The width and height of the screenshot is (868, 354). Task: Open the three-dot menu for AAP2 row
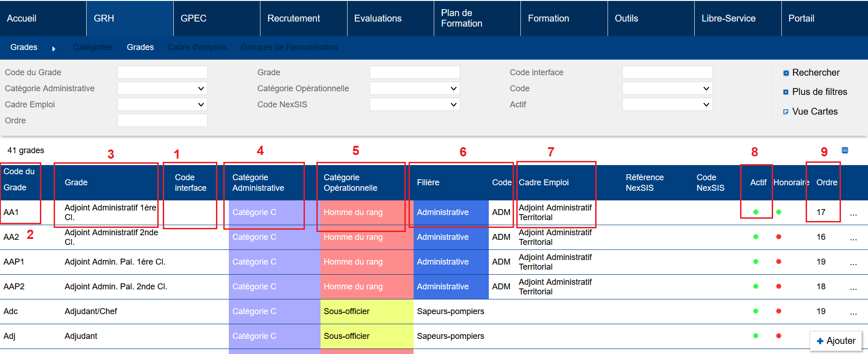point(853,288)
